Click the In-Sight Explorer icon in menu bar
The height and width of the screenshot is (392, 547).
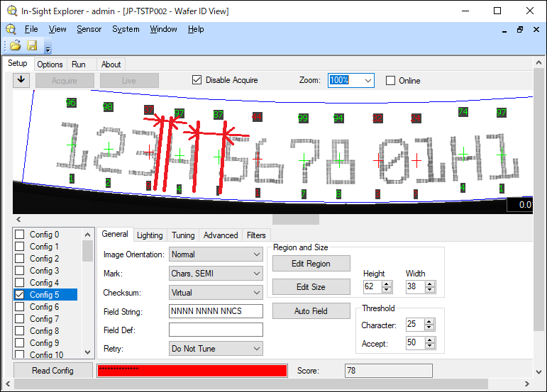[x=11, y=30]
